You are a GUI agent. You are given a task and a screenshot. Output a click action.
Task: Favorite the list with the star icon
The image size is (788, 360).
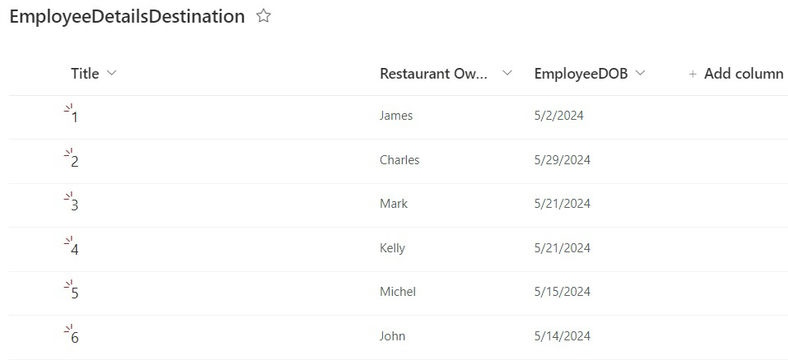[263, 16]
